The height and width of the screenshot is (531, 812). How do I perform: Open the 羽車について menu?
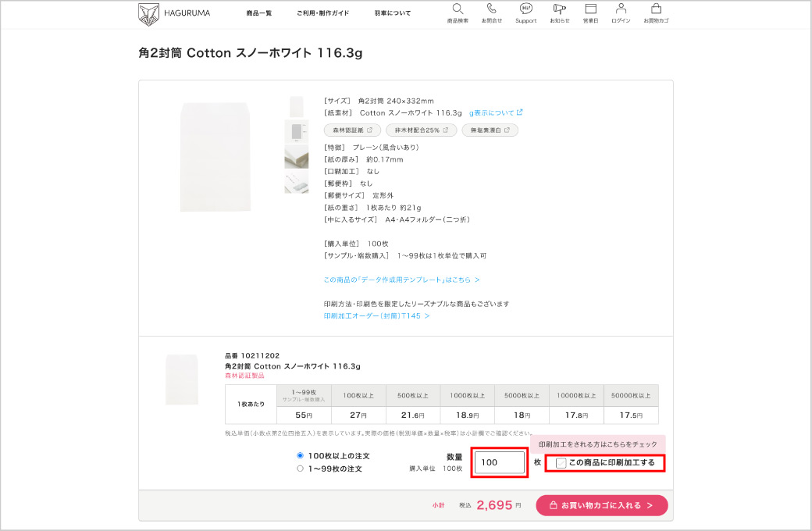coord(392,13)
